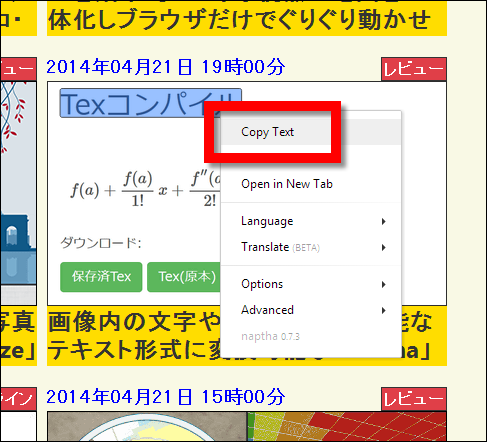Open the 15時00分 article date link
487x442 pixels.
[166, 397]
